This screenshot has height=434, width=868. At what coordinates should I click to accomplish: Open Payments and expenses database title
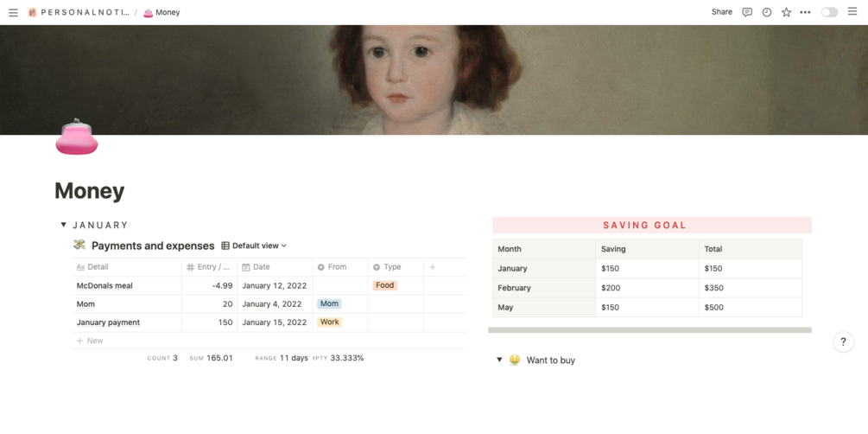(x=153, y=246)
